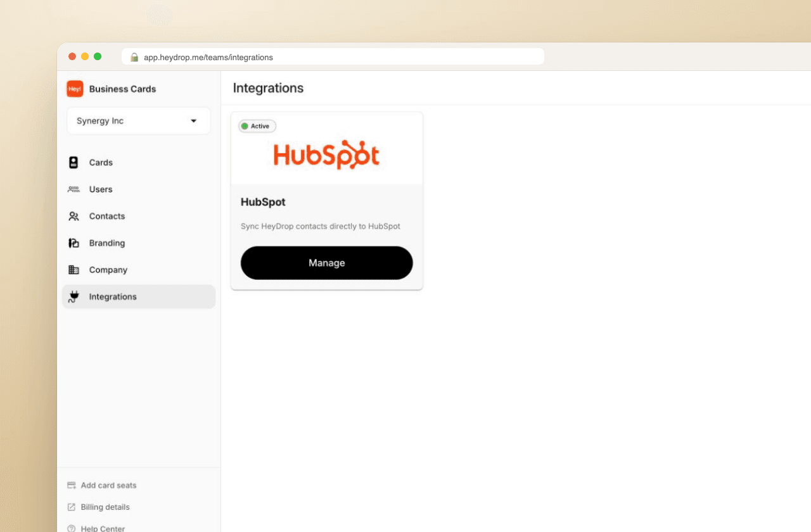Click the HubSpot card title text
Screen dimensions: 811x532
[263, 202]
